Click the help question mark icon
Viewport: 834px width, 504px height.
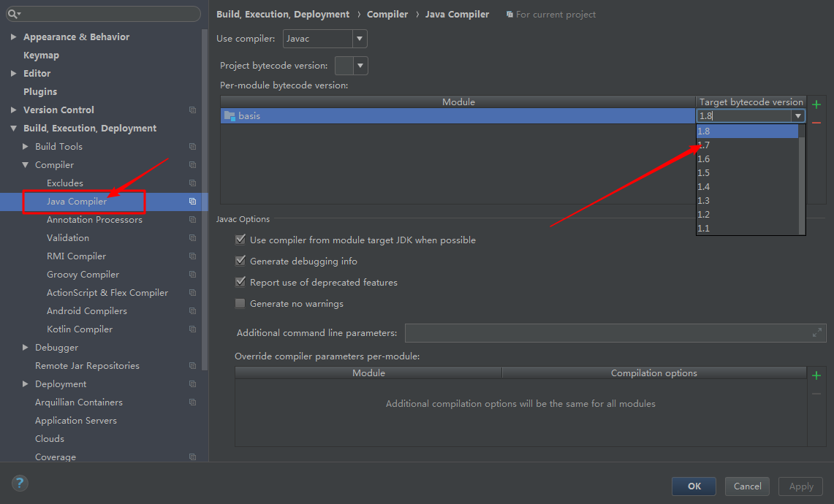(x=20, y=483)
